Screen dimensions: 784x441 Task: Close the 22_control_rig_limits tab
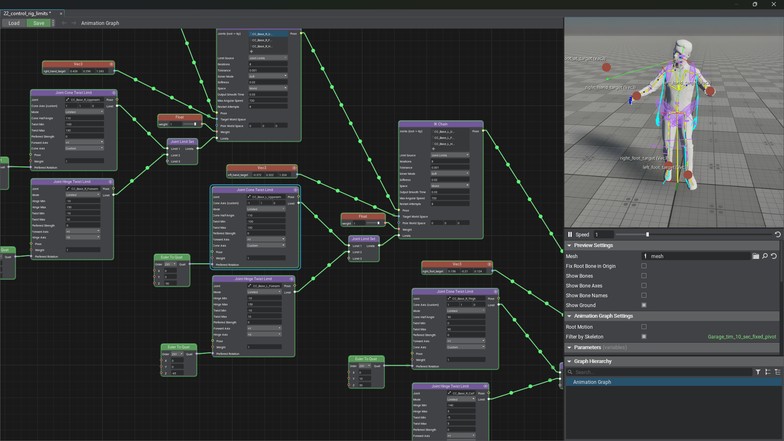[x=61, y=14]
